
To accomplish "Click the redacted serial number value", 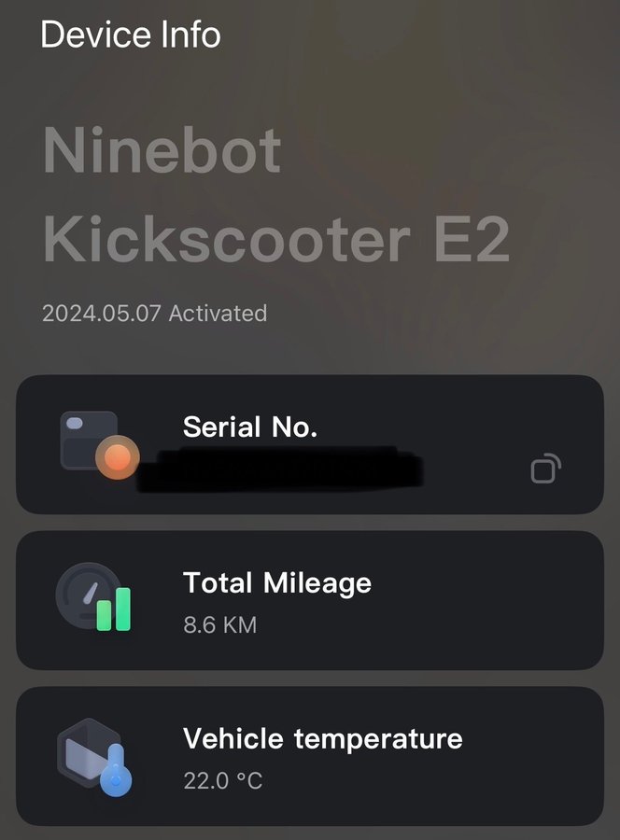I will tap(280, 469).
